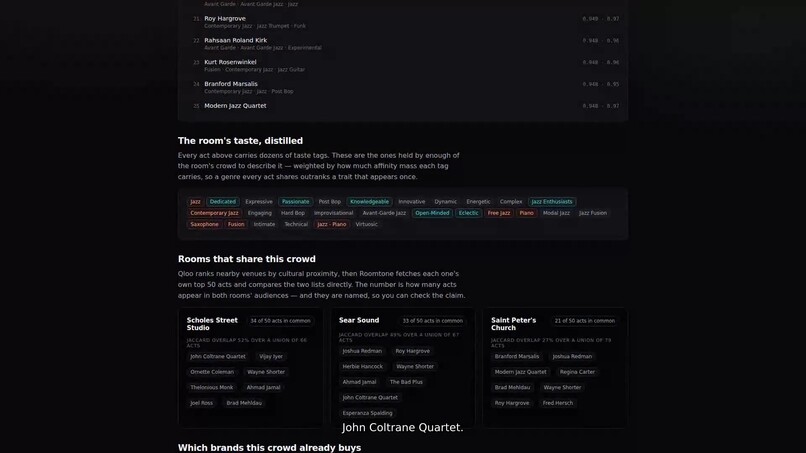This screenshot has height=453, width=806.
Task: Select the Roy Hargrove act row
Action: click(402, 22)
